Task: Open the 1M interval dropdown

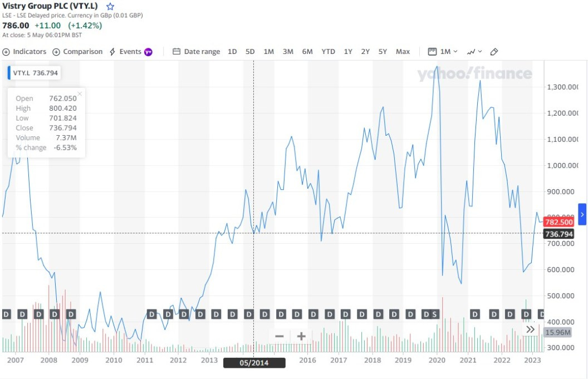Action: coord(443,52)
